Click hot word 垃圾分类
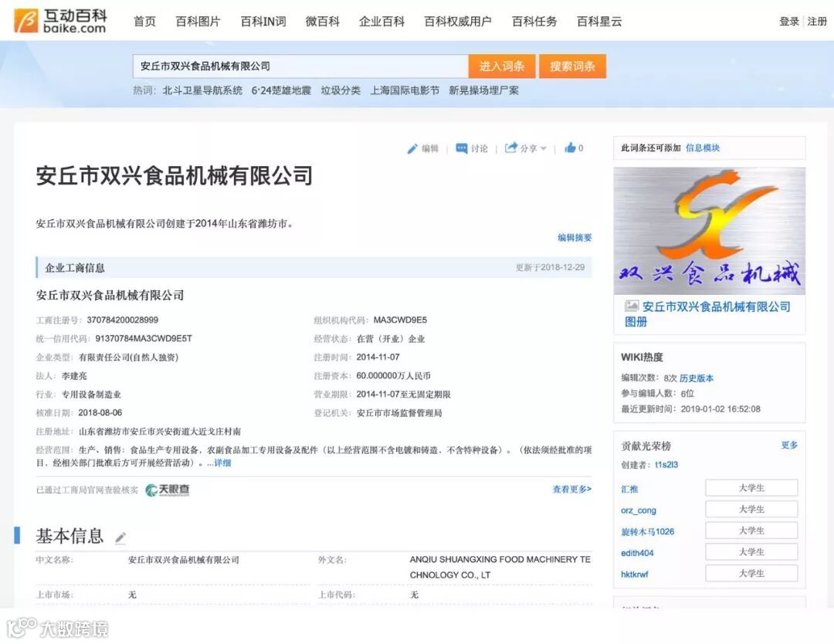 [341, 90]
